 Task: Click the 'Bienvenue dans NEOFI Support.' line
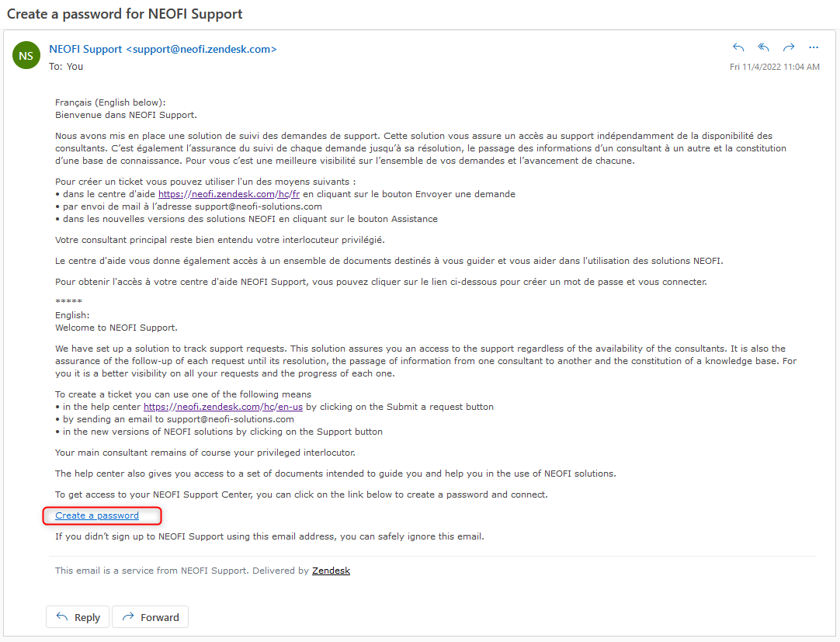(126, 115)
